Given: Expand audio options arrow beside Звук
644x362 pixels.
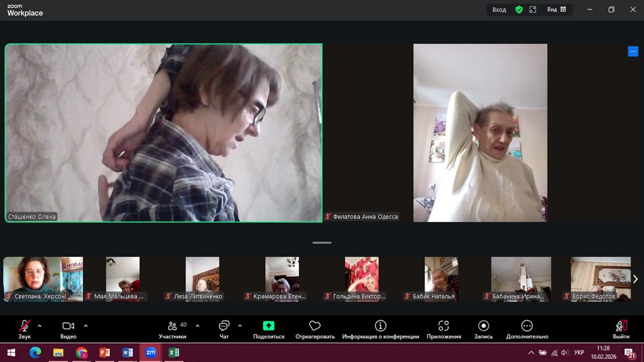Looking at the screenshot, I should [x=40, y=326].
